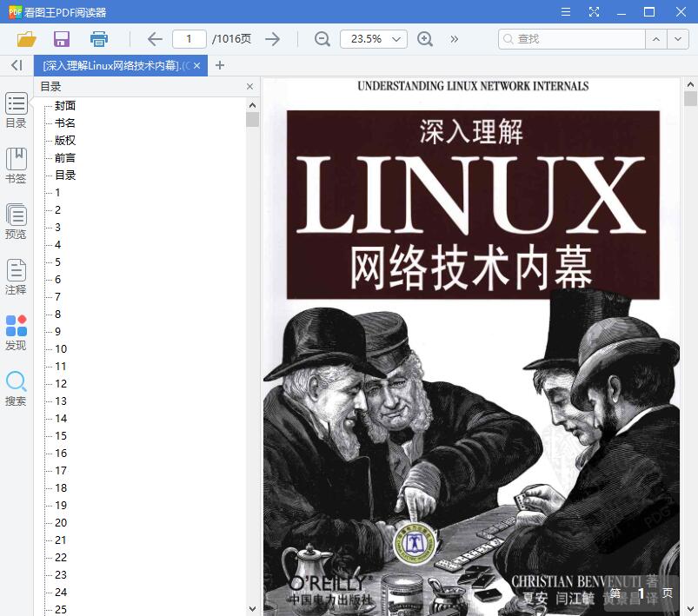Screen dimensions: 698x616
Task: Select chapter 20 in the outline
Action: [61, 522]
